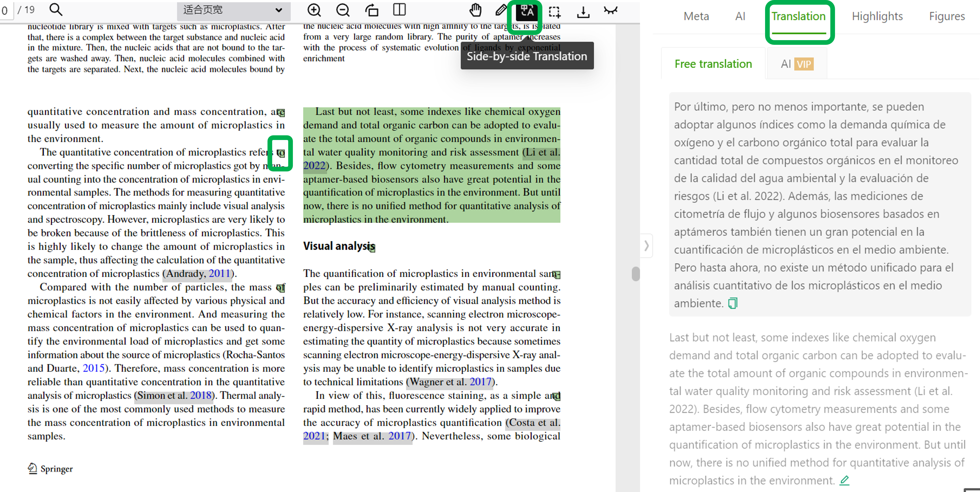The image size is (980, 492).
Task: Click translate marker next to Visual analysis heading
Action: [x=371, y=248]
